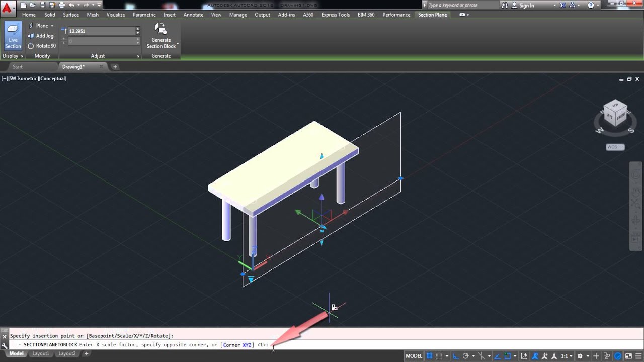
Task: Open the undo history dropdown arrow
Action: coord(78,5)
